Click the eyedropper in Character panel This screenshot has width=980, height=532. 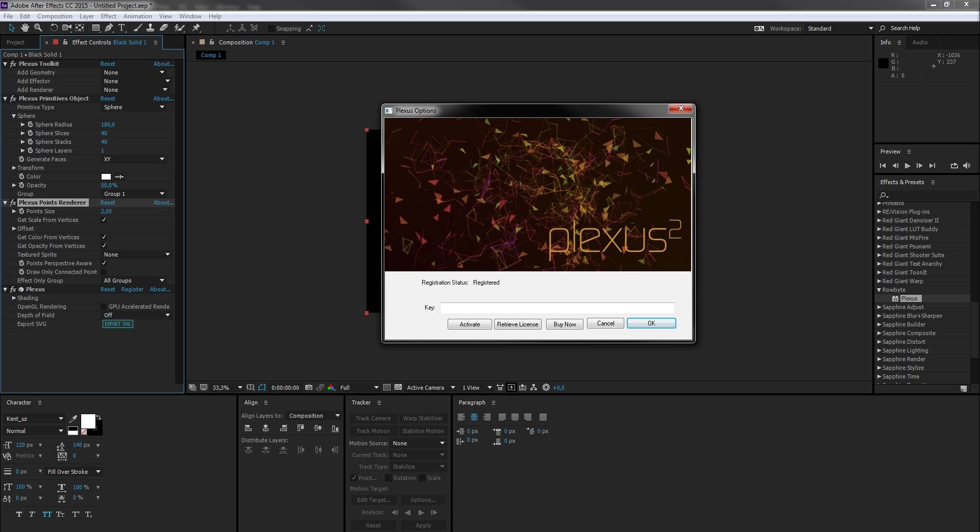(x=73, y=419)
